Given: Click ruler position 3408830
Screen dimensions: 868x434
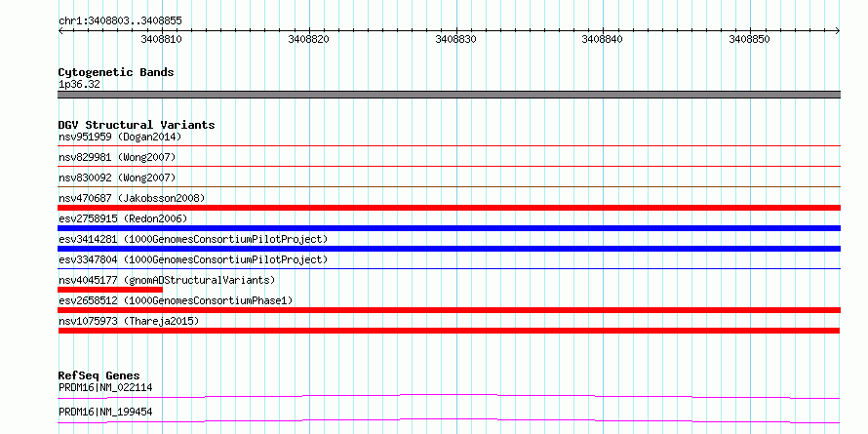Looking at the screenshot, I should coord(456,39).
